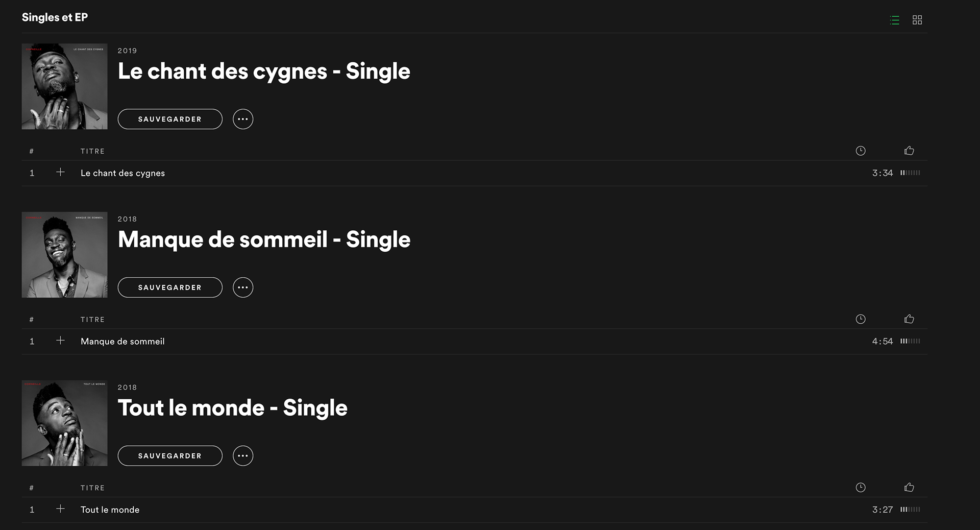The image size is (980, 530).
Task: Open more options for Tout le monde
Action: [243, 456]
